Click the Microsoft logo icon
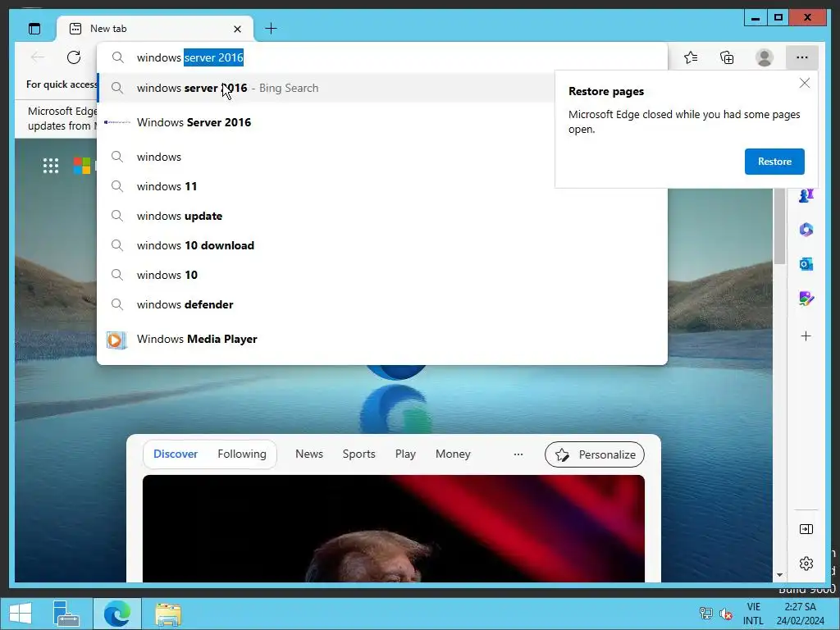 tap(82, 166)
